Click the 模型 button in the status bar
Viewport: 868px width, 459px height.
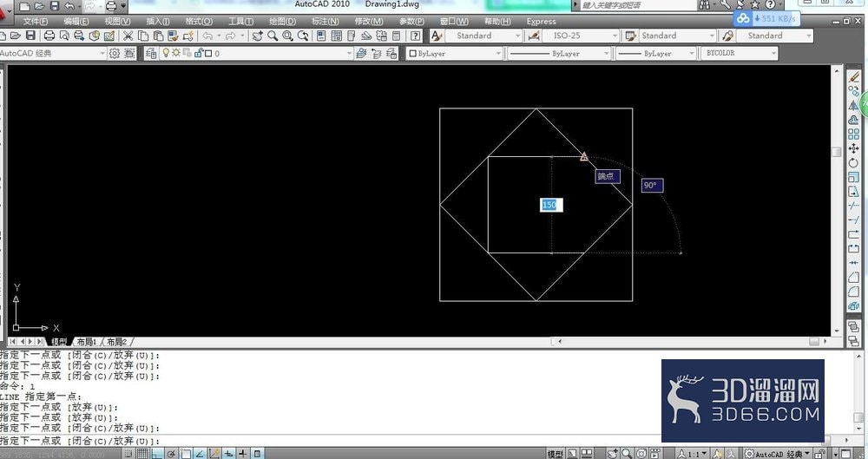point(556,454)
